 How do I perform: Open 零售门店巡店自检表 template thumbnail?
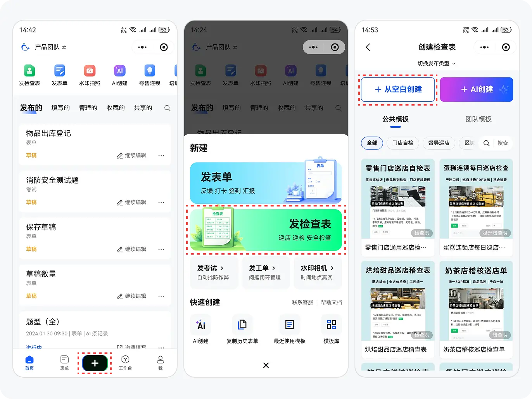tap(398, 199)
